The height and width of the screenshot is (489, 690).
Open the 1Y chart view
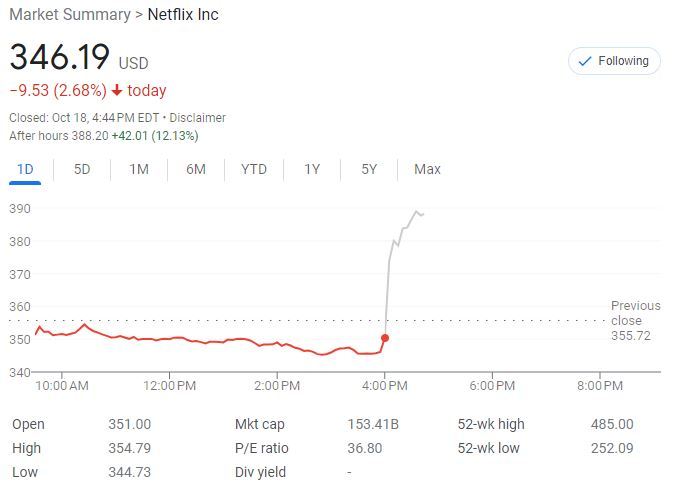point(312,169)
